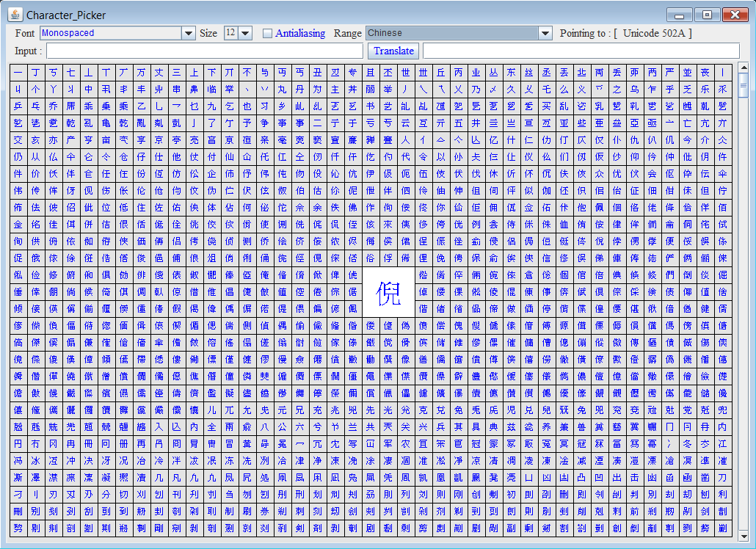Pick the 三 character in the first row
This screenshot has height=549, width=756.
(x=176, y=73)
